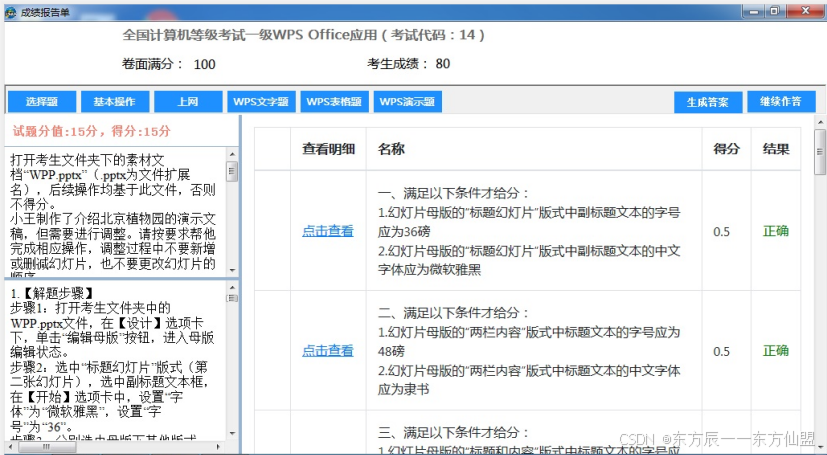Image resolution: width=827 pixels, height=455 pixels.
Task: Click text 二、满足以下条件才给分
Action: (x=454, y=313)
